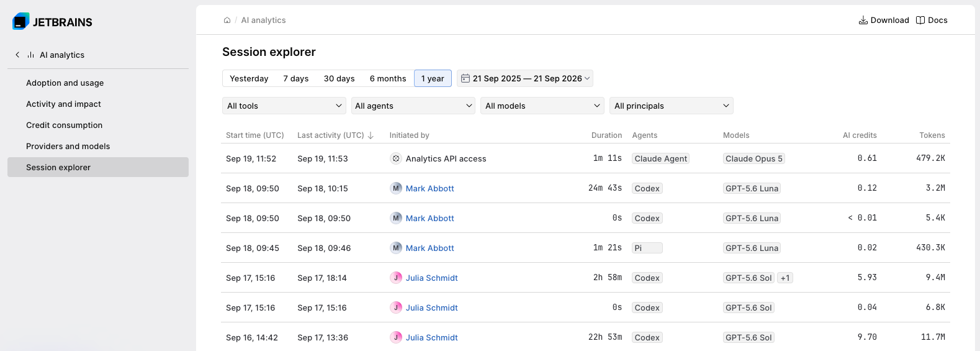
Task: Click the 24m 43s duration cell
Action: [605, 188]
